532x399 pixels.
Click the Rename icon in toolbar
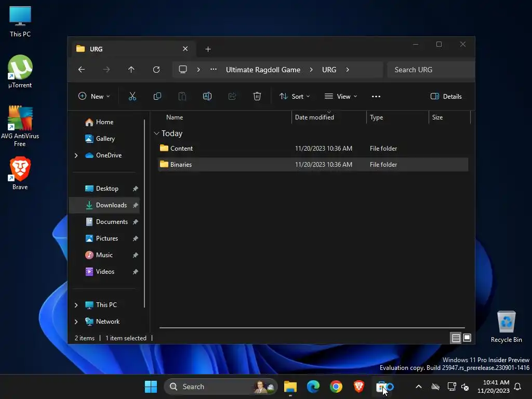click(x=207, y=96)
